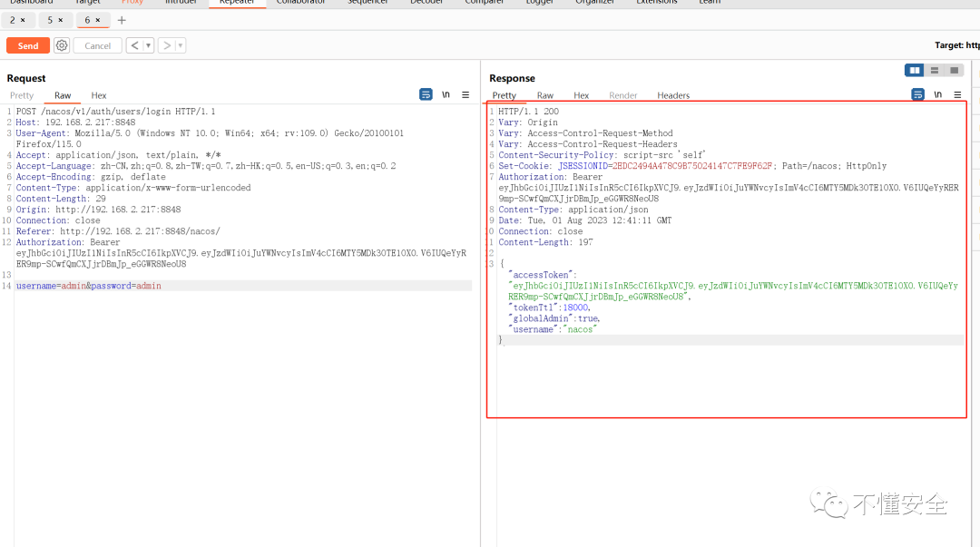Screen dimensions: 980x547
Task: Close Repeater tab 2
Action: [23, 20]
